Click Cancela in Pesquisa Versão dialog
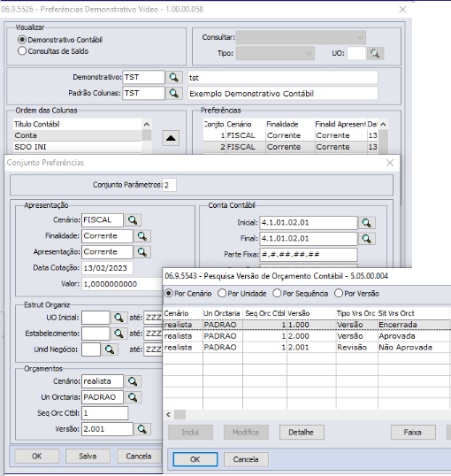Image resolution: width=451 pixels, height=476 pixels. click(246, 459)
